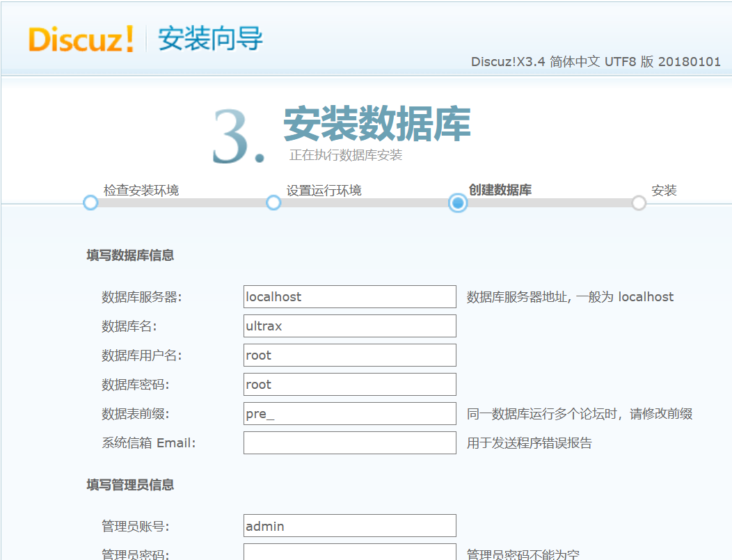Viewport: 732px width, 560px height.
Task: Click the 管理员账号 admin input field
Action: (x=350, y=526)
